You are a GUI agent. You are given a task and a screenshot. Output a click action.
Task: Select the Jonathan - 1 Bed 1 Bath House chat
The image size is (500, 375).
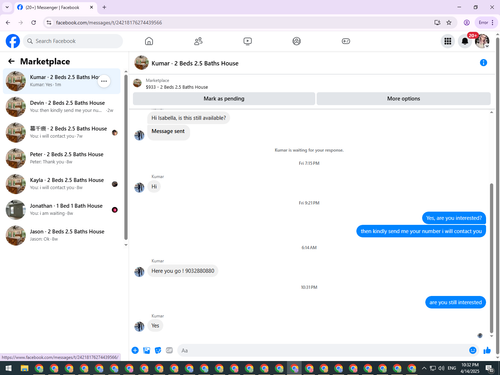tap(62, 209)
